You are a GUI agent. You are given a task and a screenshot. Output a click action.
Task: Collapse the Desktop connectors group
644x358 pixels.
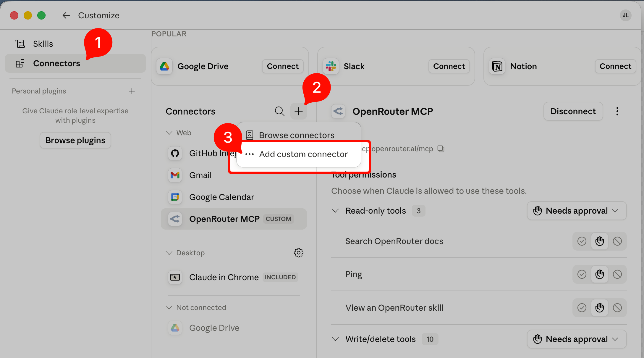tap(169, 253)
